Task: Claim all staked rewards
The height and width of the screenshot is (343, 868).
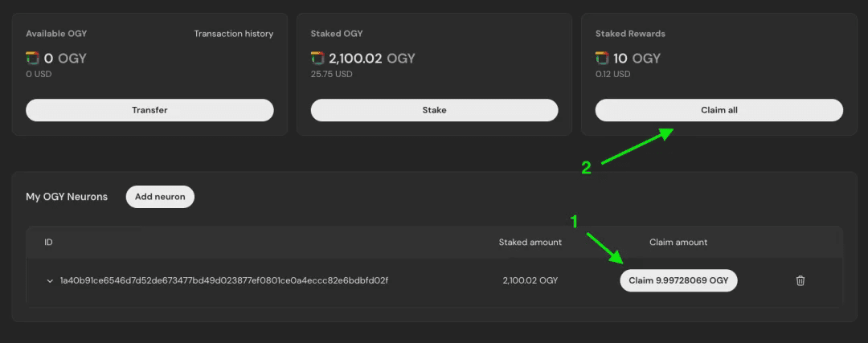Action: (719, 110)
